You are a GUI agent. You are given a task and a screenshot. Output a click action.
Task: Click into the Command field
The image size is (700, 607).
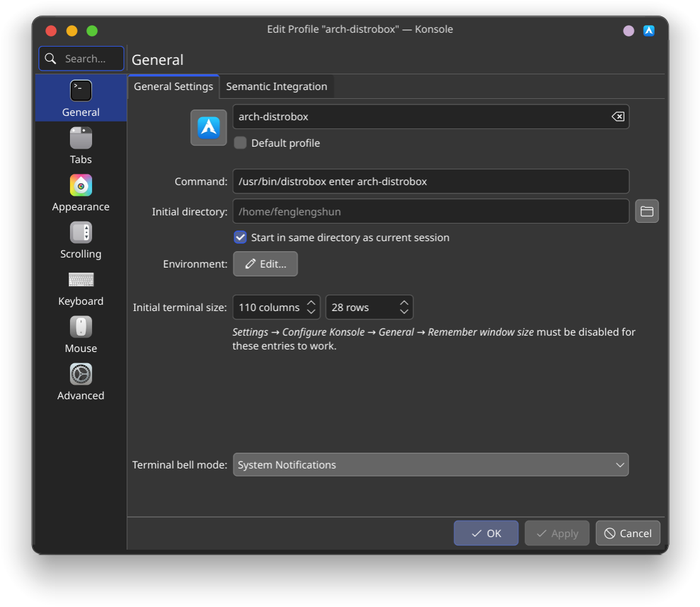click(x=431, y=181)
